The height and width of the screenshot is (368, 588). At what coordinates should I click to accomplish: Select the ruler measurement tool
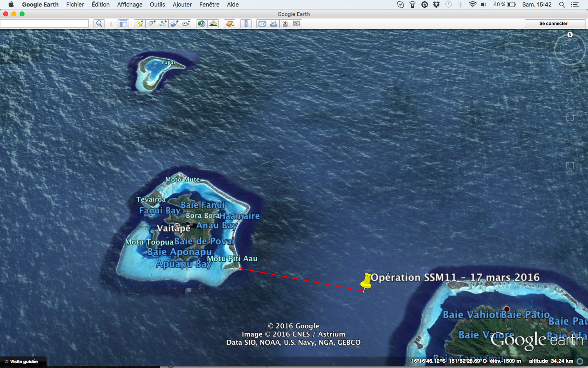click(x=246, y=24)
